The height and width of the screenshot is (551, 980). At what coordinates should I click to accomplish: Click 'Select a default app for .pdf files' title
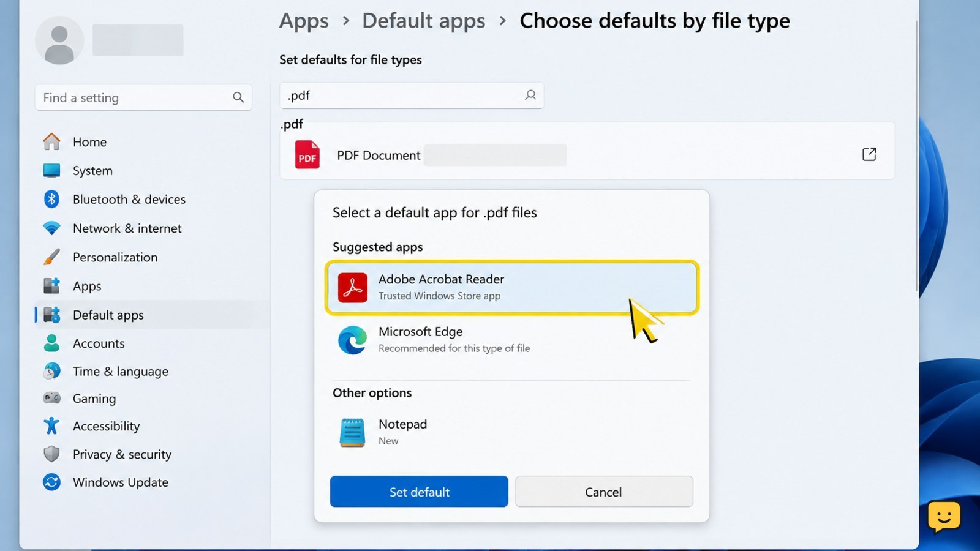tap(435, 212)
